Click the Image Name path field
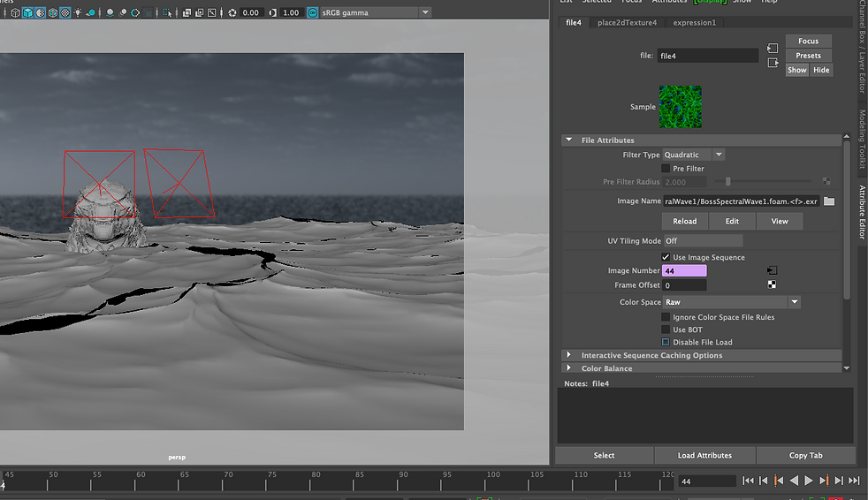 [742, 201]
